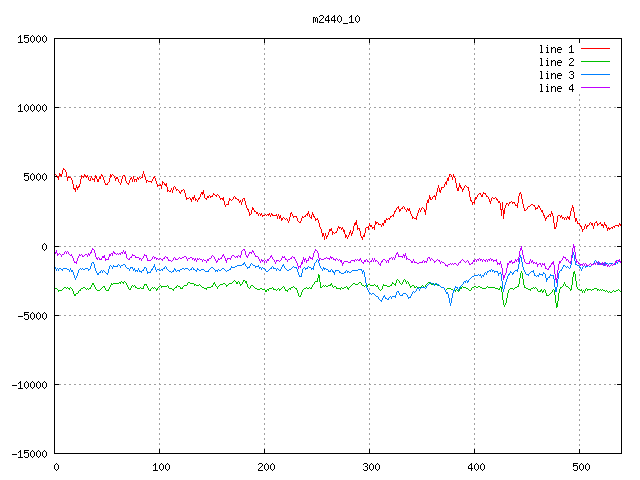Click the 15000 y-axis tick label
640x480 pixels.
click(32, 39)
